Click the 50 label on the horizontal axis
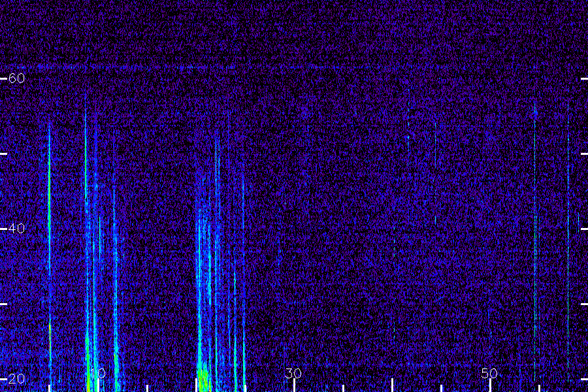This screenshot has height=392, width=588. tap(489, 373)
